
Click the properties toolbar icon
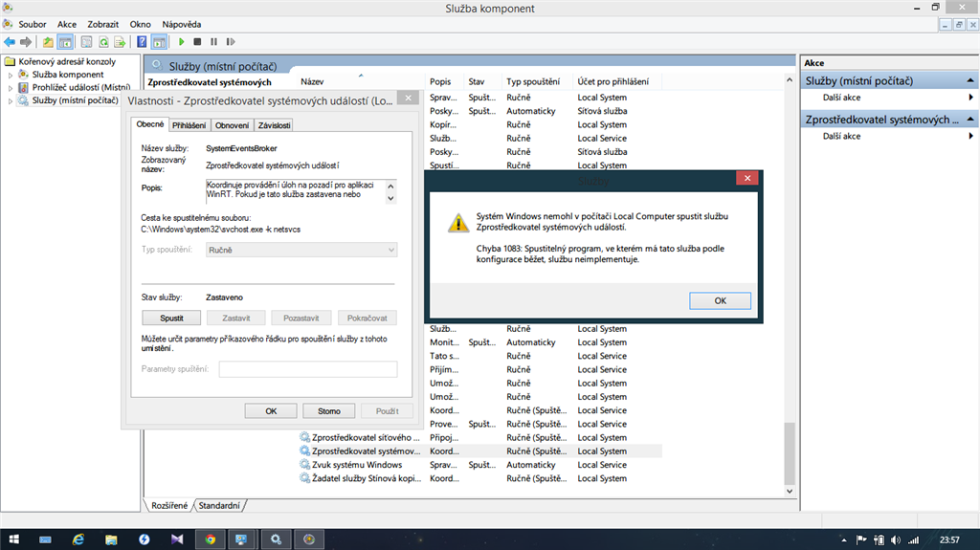pyautogui.click(x=87, y=42)
